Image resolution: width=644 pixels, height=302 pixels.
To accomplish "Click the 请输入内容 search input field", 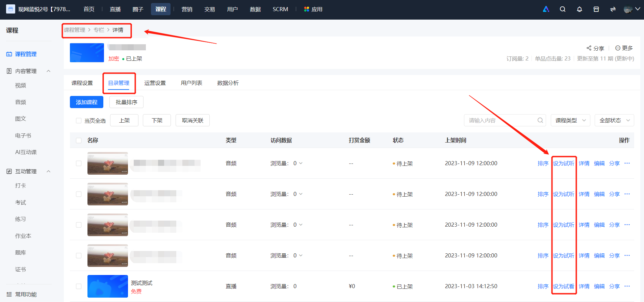I will [501, 120].
